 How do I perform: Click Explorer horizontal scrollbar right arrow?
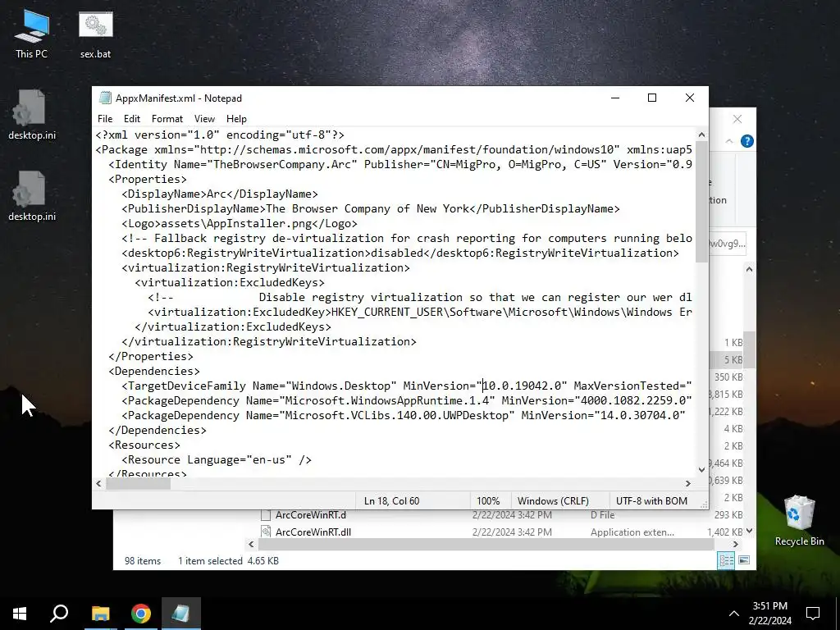pyautogui.click(x=736, y=545)
